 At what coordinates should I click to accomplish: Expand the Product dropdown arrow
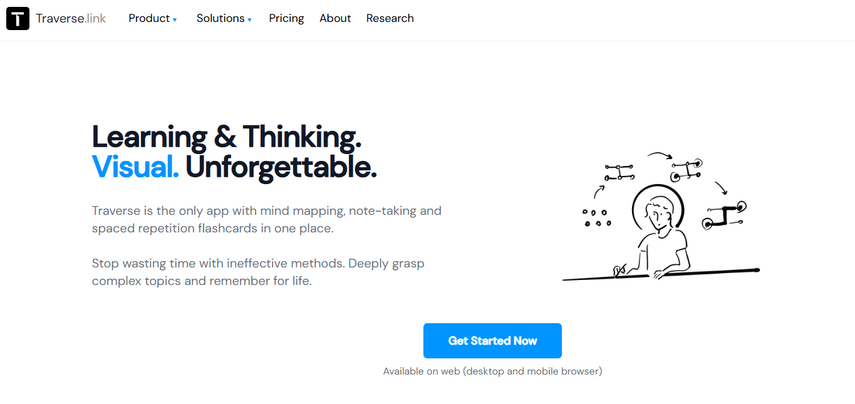175,19
